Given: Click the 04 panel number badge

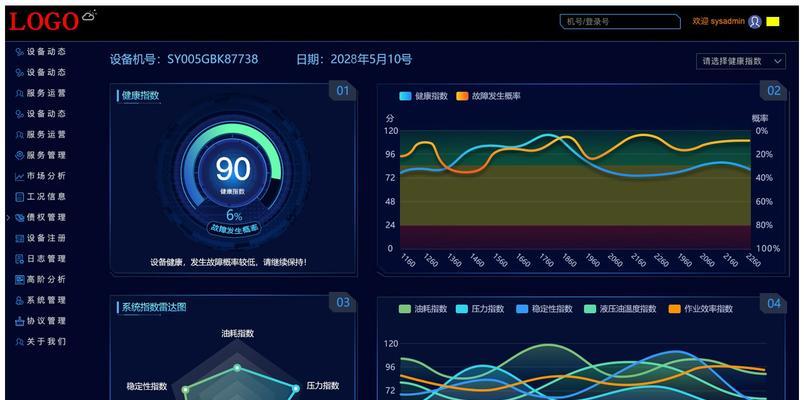Looking at the screenshot, I should click(774, 304).
